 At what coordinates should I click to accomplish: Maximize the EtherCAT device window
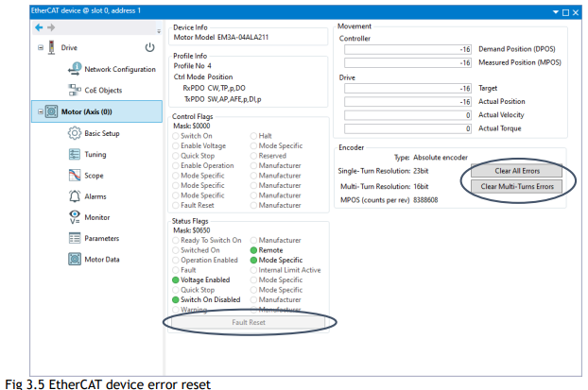click(x=565, y=12)
